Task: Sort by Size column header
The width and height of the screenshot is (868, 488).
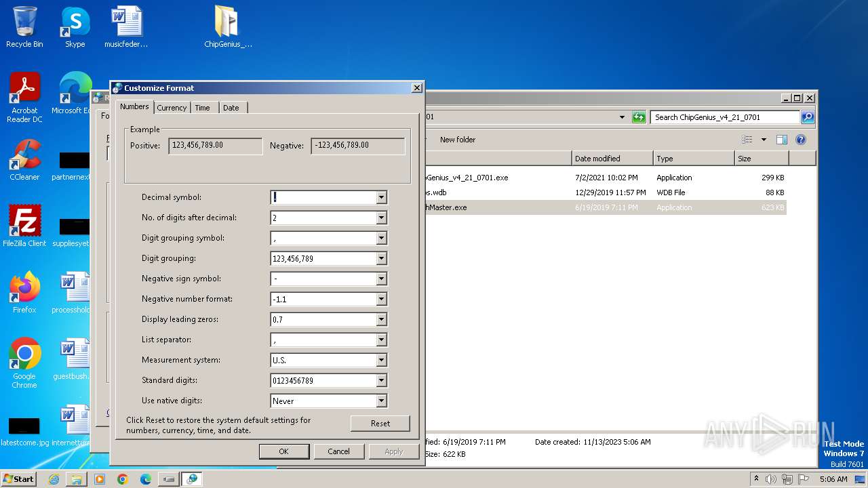Action: click(762, 159)
